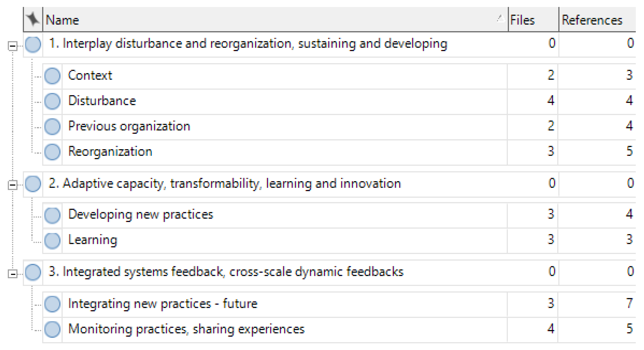Click node icon next to Previous organization
This screenshot has width=644, height=350.
52,126
